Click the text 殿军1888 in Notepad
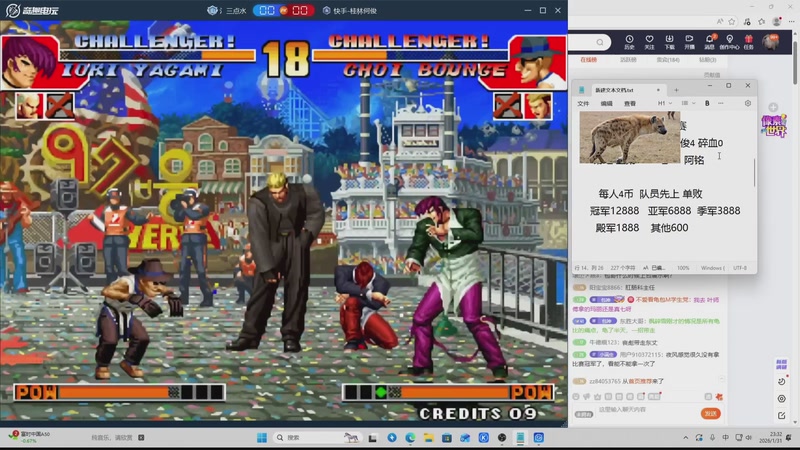 pos(617,228)
